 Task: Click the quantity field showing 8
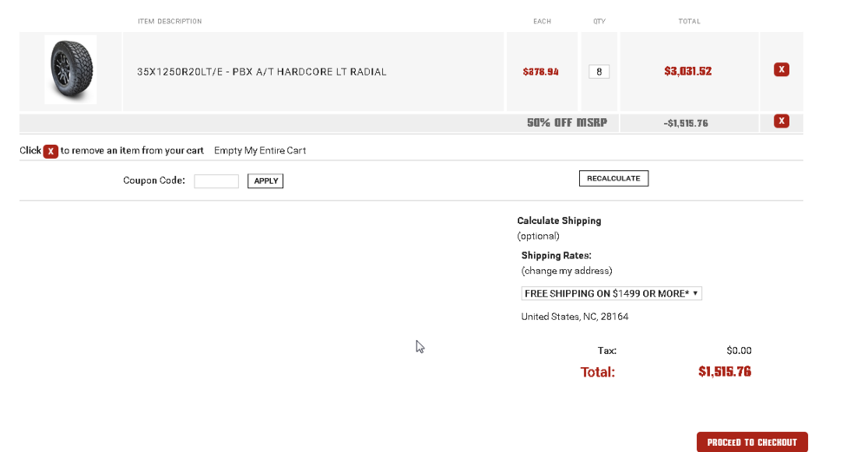tap(599, 72)
